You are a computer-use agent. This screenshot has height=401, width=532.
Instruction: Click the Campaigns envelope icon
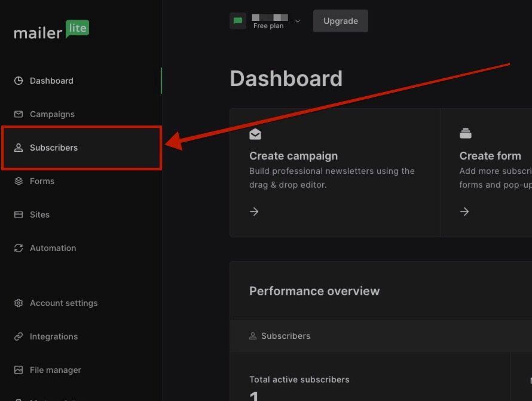[19, 114]
